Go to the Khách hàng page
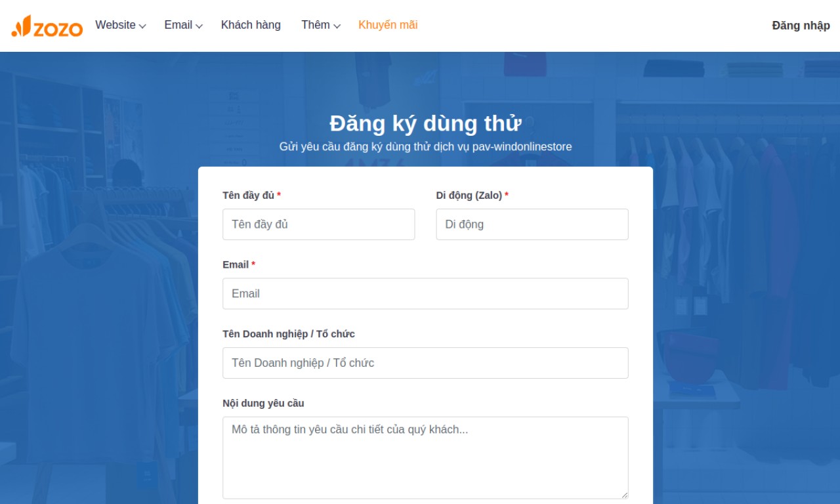The height and width of the screenshot is (504, 840). [251, 25]
